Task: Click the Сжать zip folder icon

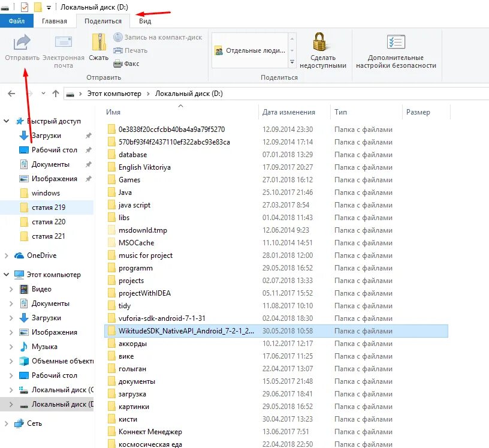Action: point(98,42)
